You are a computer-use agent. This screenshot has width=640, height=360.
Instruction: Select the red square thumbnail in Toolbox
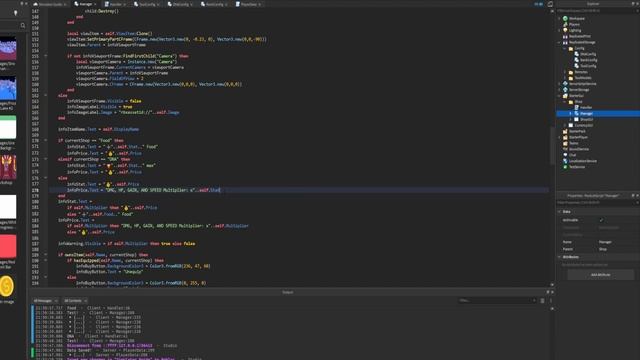pyautogui.click(x=8, y=246)
